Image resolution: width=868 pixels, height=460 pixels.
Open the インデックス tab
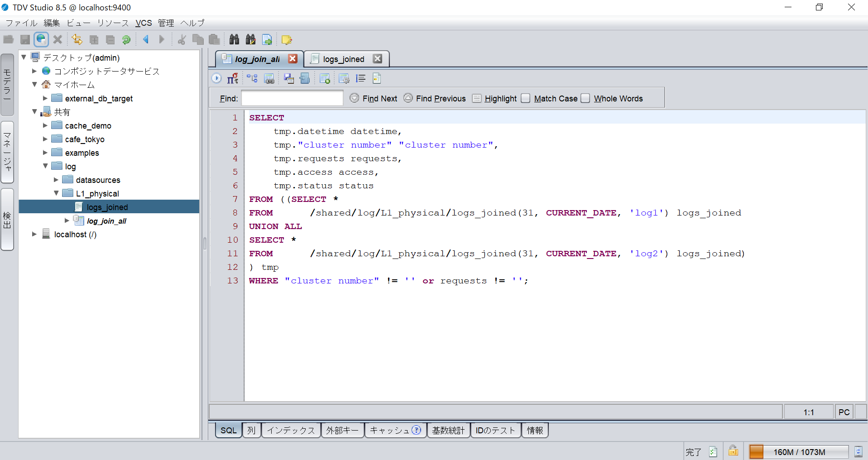pyautogui.click(x=291, y=430)
